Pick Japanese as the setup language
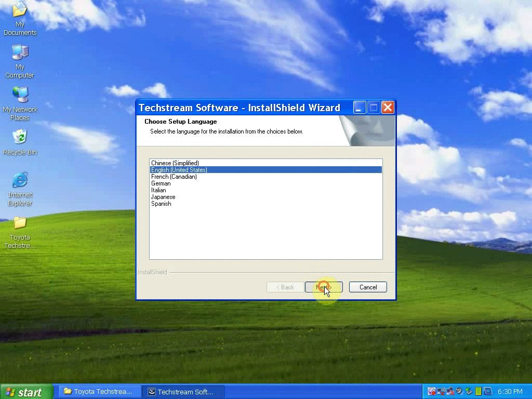 [265, 197]
